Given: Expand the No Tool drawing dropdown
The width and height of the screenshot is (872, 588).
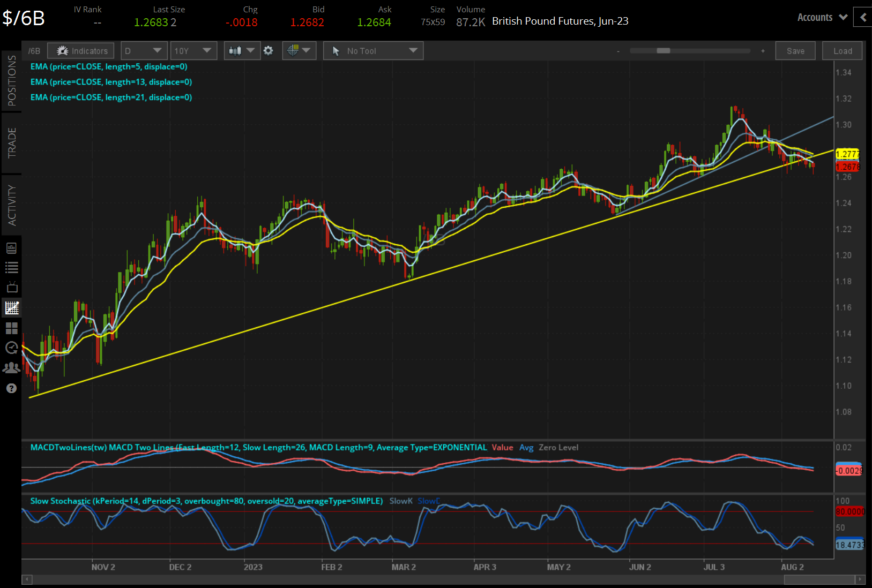Looking at the screenshot, I should 373,50.
